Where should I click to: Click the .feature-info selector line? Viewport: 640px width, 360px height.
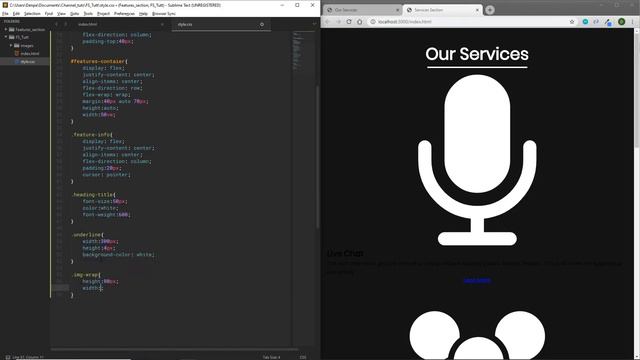click(92, 135)
